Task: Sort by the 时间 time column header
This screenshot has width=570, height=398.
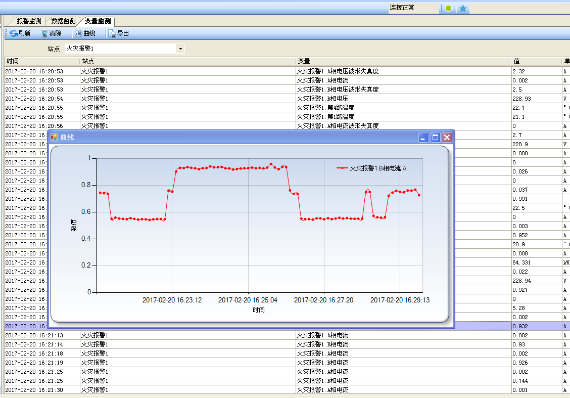Action: (x=42, y=61)
